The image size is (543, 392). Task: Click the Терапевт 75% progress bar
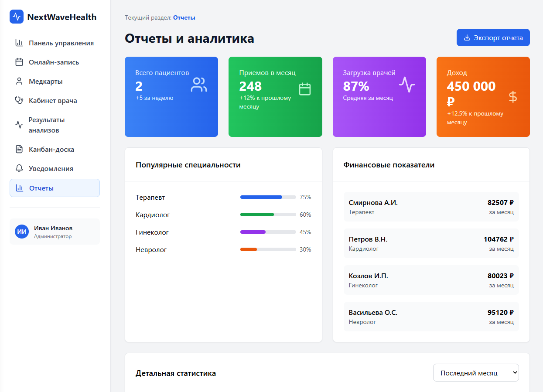pos(267,197)
